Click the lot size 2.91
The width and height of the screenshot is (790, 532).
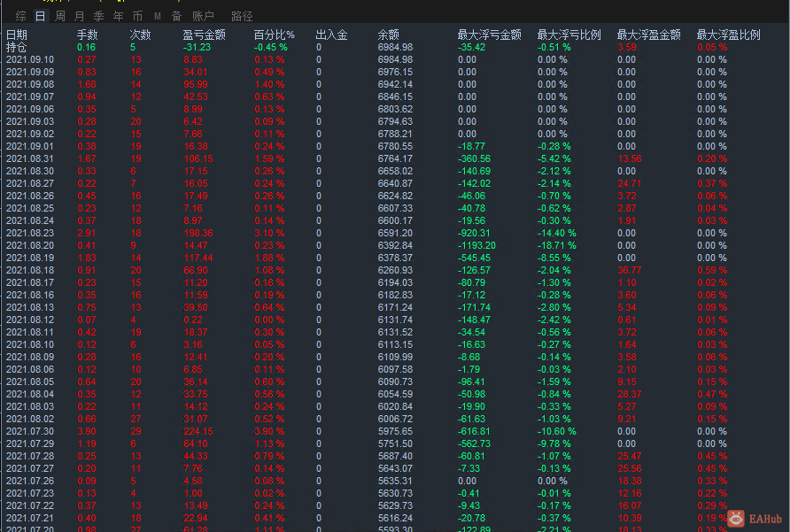coord(87,234)
